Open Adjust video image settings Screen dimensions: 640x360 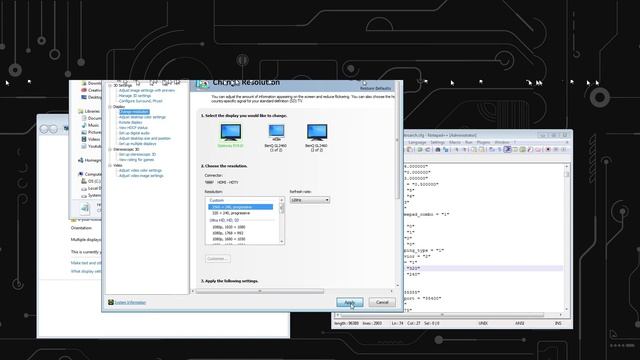click(x=141, y=176)
